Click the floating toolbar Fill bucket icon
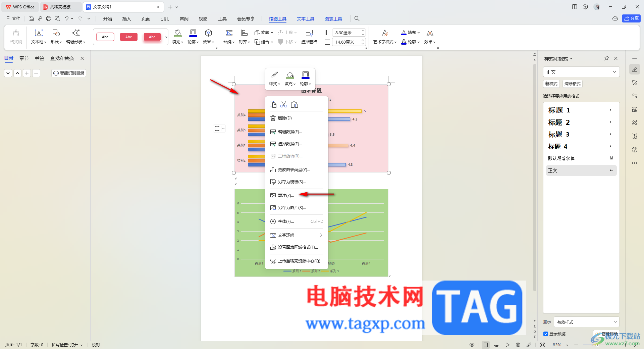 pyautogui.click(x=290, y=74)
